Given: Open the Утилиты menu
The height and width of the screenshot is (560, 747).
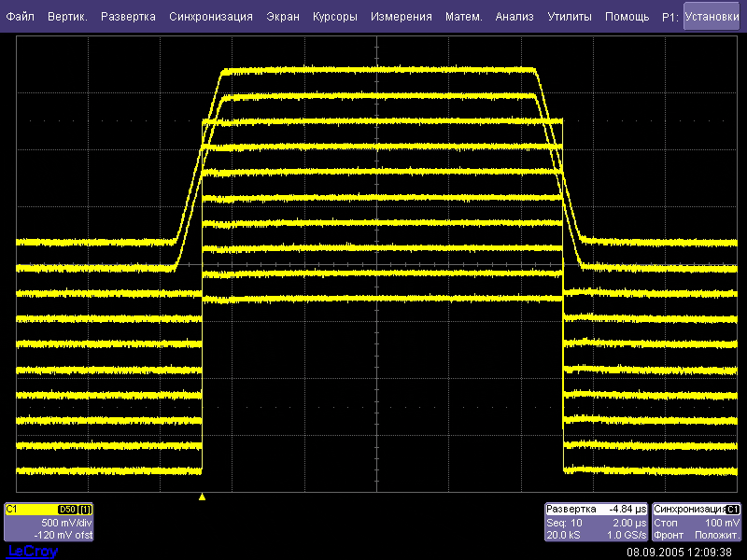Looking at the screenshot, I should pyautogui.click(x=569, y=17).
